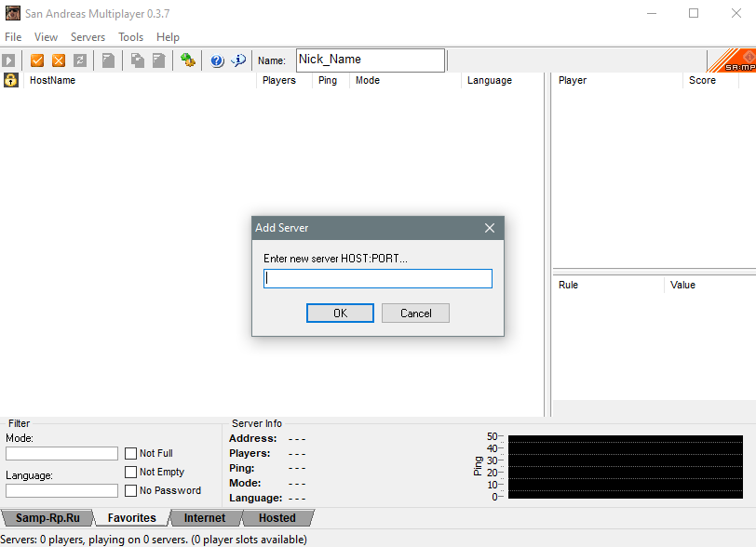Click the 'Address:' server info label
Viewport: 756px width, 547px height.
[x=252, y=438]
